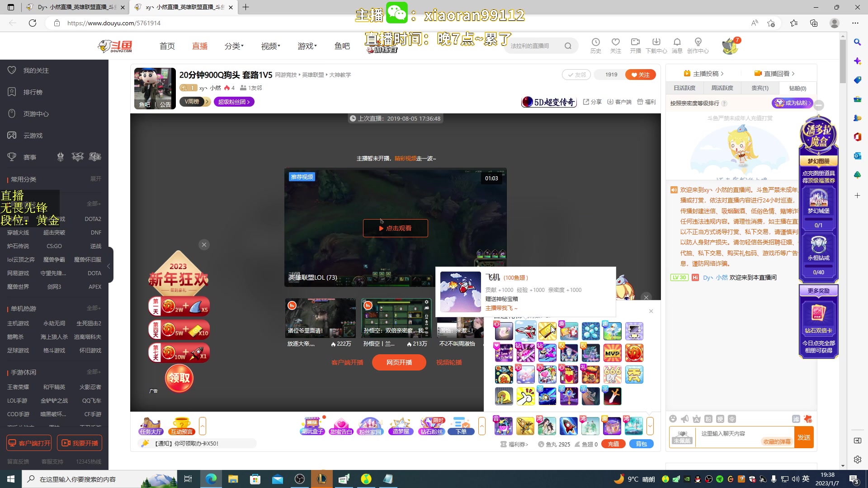Show all 单机热游 categories via 全部
This screenshot has width=868, height=488.
[x=94, y=308]
